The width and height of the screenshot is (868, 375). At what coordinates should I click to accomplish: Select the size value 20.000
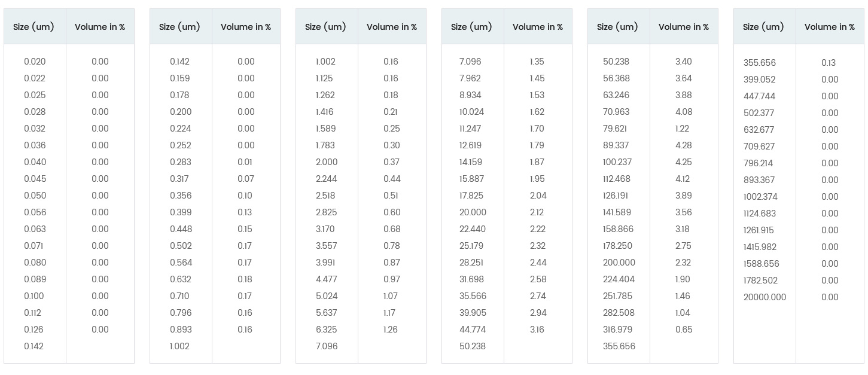(x=473, y=212)
